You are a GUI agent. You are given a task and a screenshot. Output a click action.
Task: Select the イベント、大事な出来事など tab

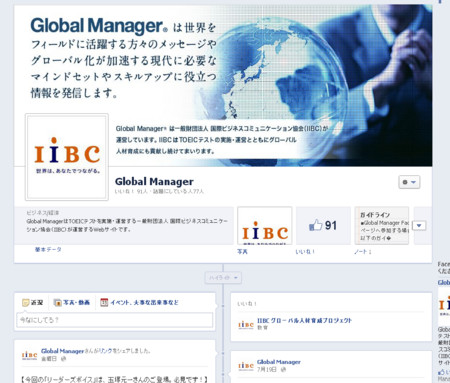click(x=139, y=302)
